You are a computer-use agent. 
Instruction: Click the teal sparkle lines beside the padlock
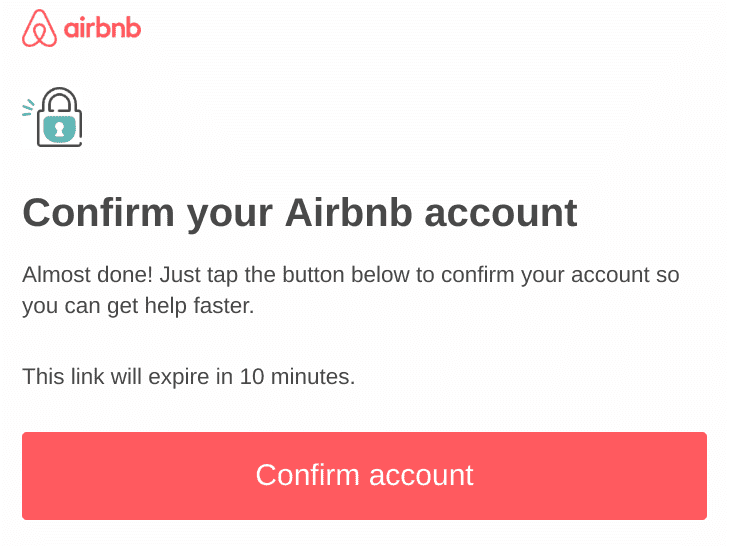28,107
